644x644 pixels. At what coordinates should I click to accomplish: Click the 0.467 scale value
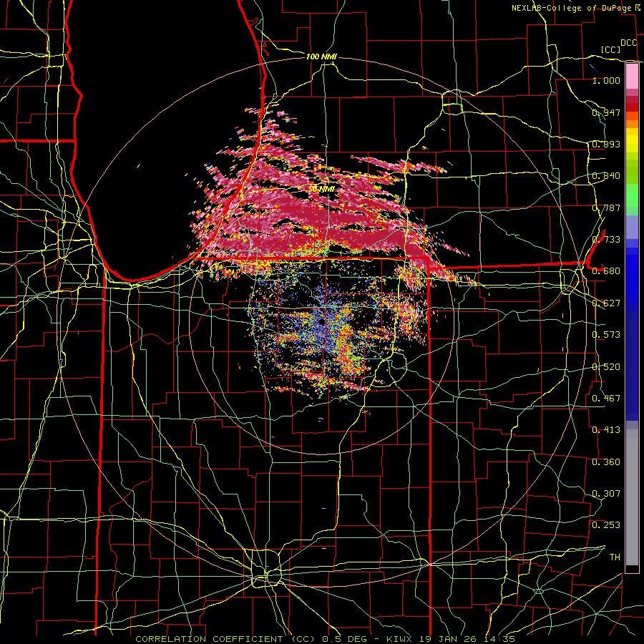coord(606,399)
